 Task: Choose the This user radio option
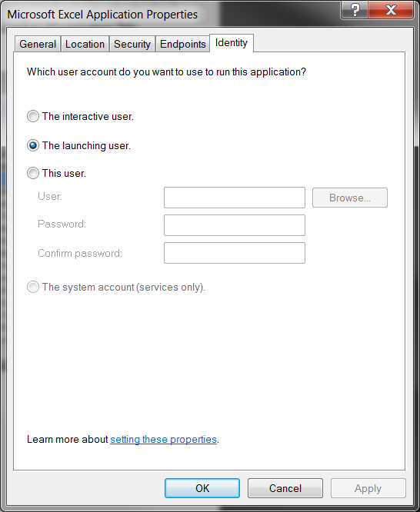(x=33, y=173)
